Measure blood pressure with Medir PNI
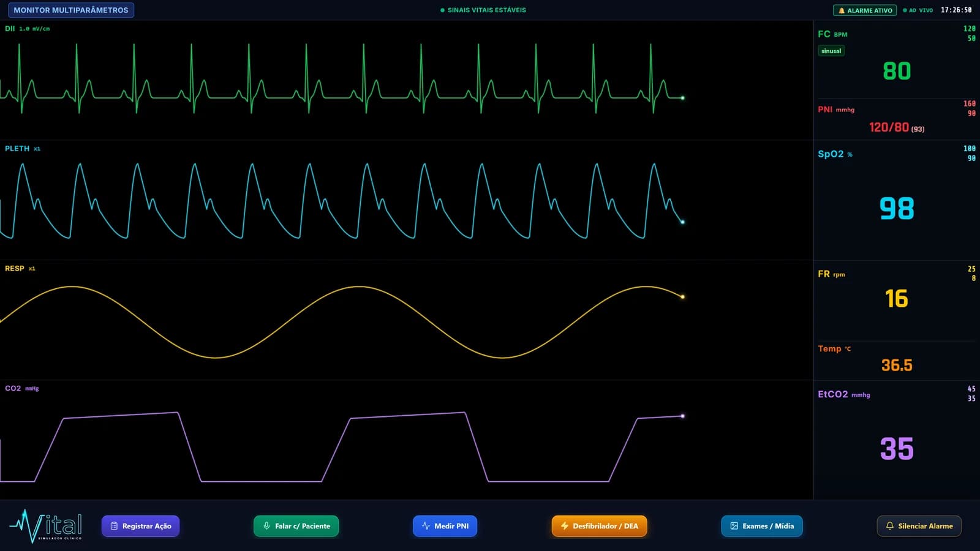 (x=445, y=526)
